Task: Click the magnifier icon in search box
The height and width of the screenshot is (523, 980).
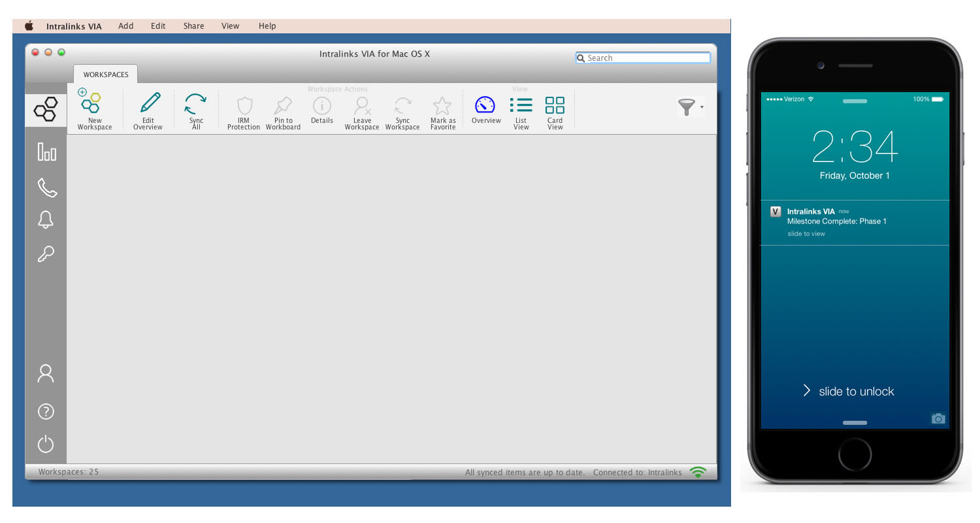Action: click(581, 58)
